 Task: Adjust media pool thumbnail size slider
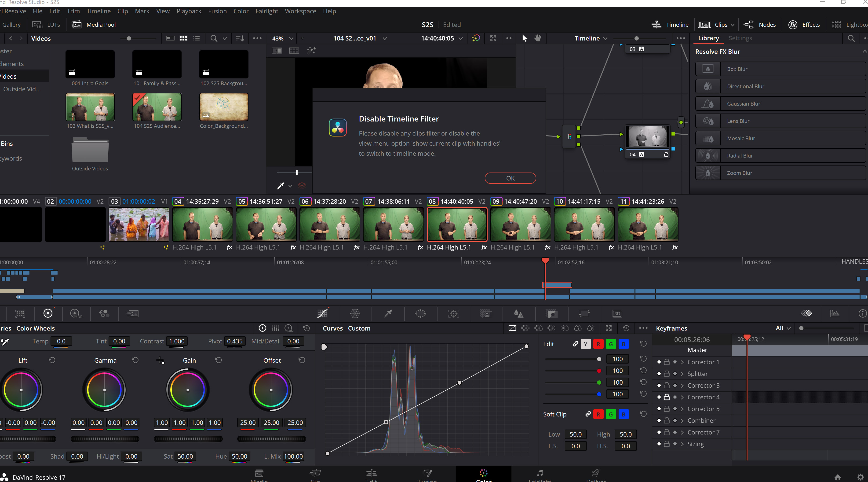pyautogui.click(x=129, y=38)
